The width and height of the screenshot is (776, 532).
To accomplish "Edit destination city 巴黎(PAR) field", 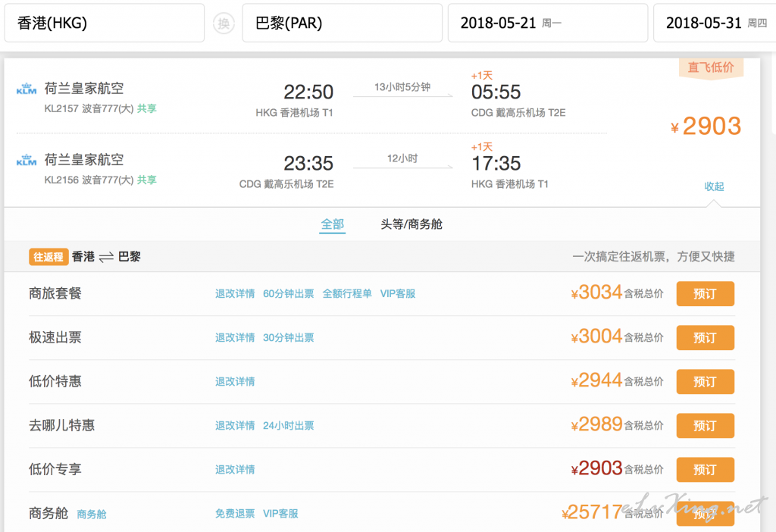I will [342, 23].
